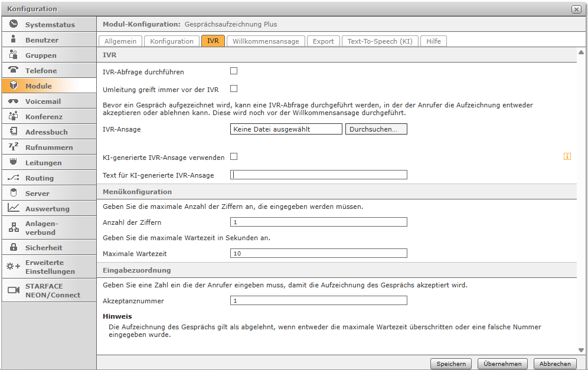Click the Adressbuch book icon

(13, 132)
